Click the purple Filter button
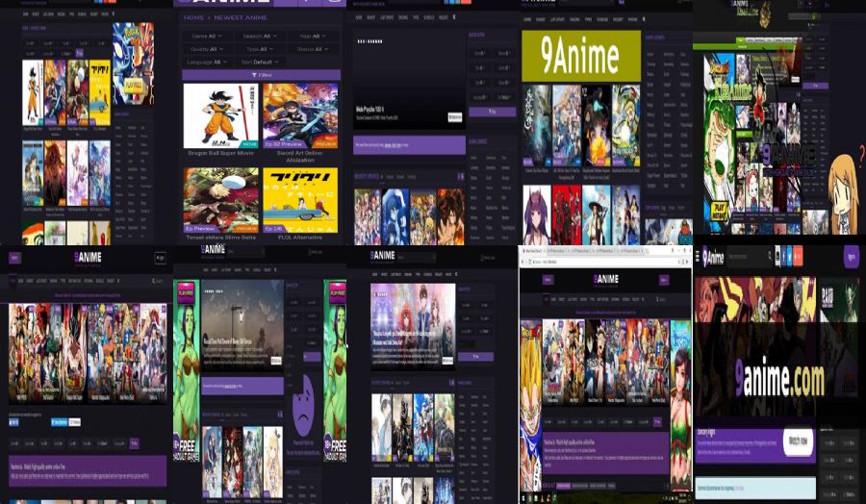 [x=261, y=75]
